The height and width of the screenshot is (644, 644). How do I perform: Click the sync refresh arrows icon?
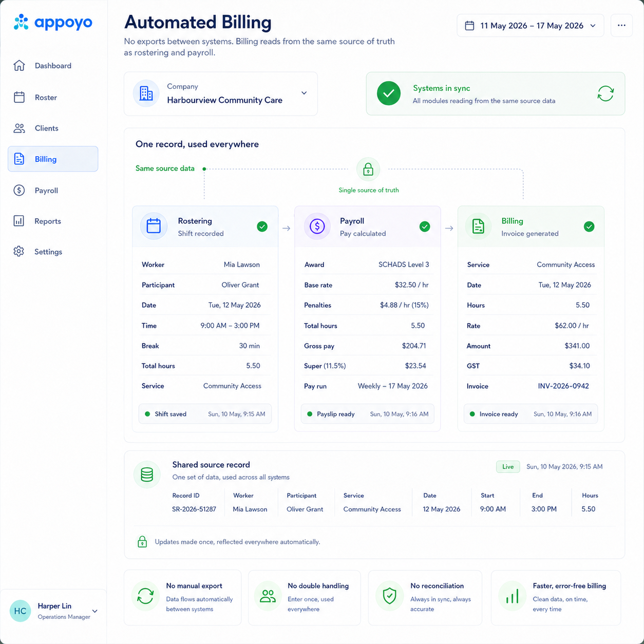pyautogui.click(x=605, y=93)
